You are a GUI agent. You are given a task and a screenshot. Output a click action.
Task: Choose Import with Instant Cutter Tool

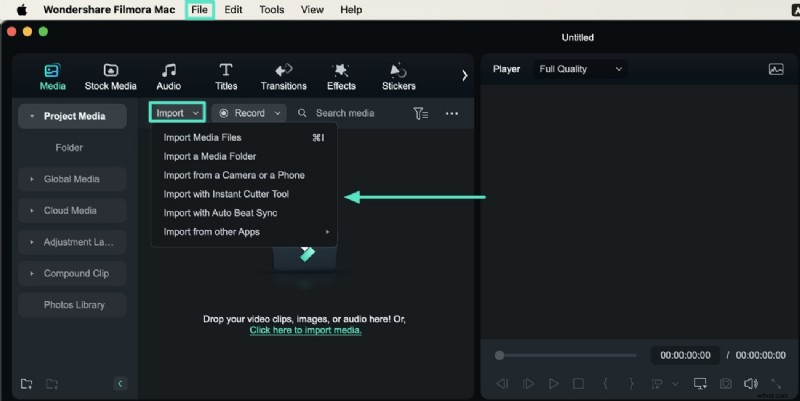coord(226,194)
